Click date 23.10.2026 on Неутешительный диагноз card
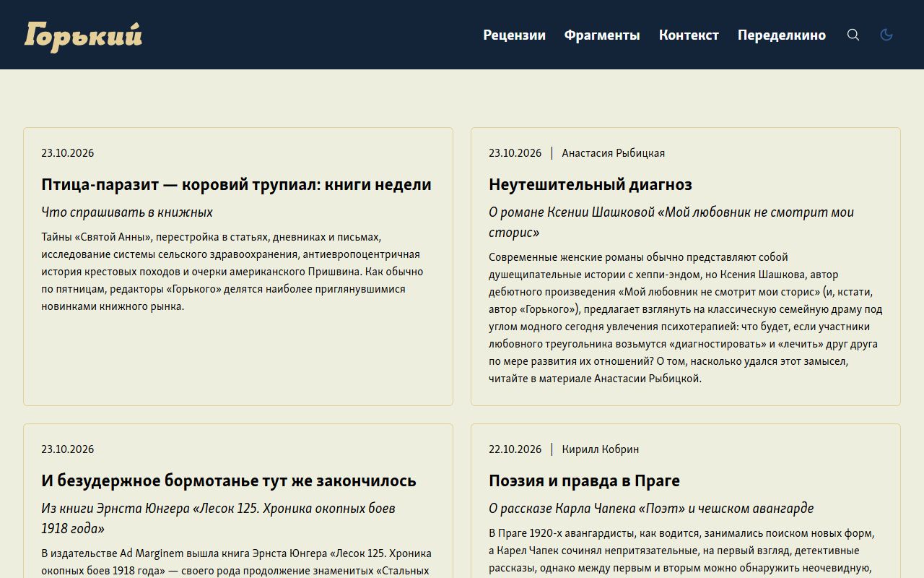Screen dimensions: 924x578 [515, 153]
